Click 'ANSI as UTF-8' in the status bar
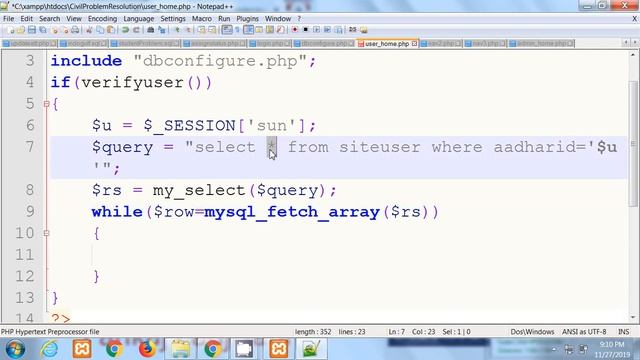The width and height of the screenshot is (640, 360). [x=584, y=332]
